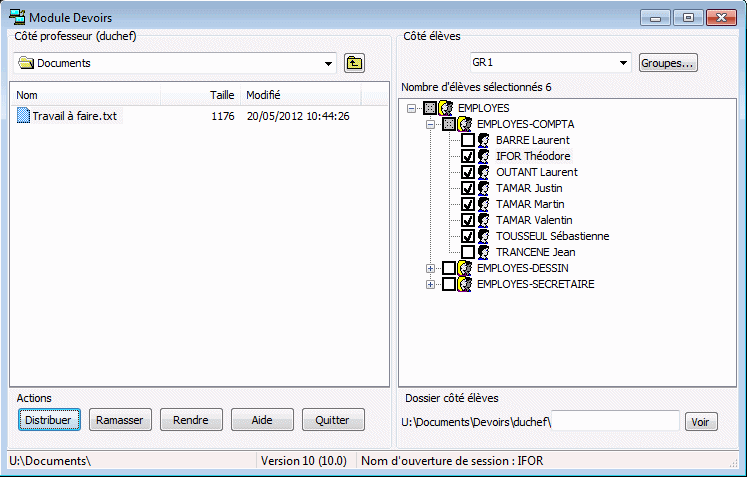Toggle the EMPLOYES root checkbox
Screen dimensions: 747x477
pos(430,108)
